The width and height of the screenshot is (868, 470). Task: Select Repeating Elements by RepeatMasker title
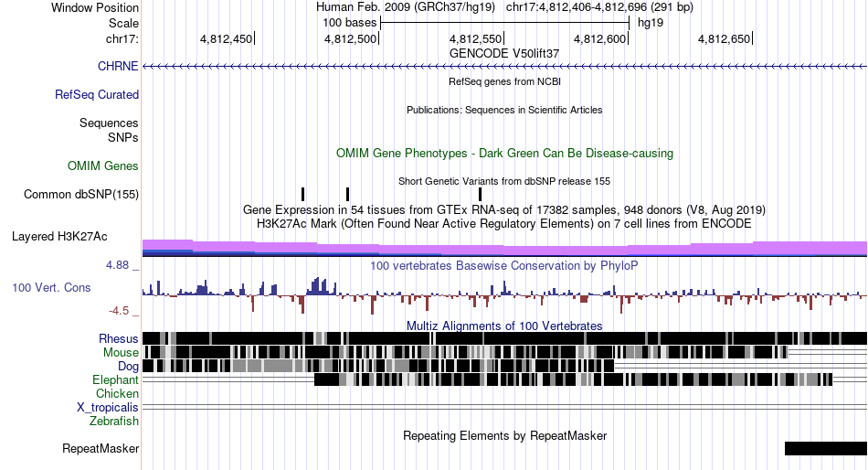(x=504, y=435)
